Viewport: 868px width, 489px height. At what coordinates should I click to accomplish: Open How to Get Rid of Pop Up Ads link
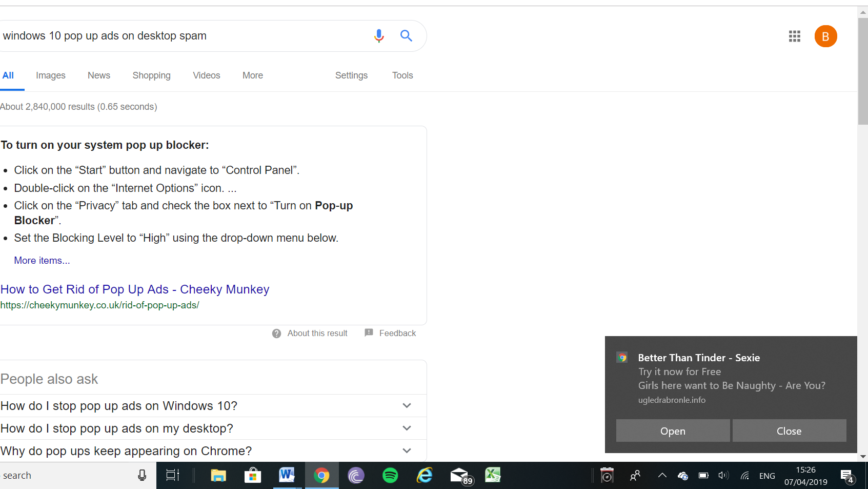(x=135, y=289)
